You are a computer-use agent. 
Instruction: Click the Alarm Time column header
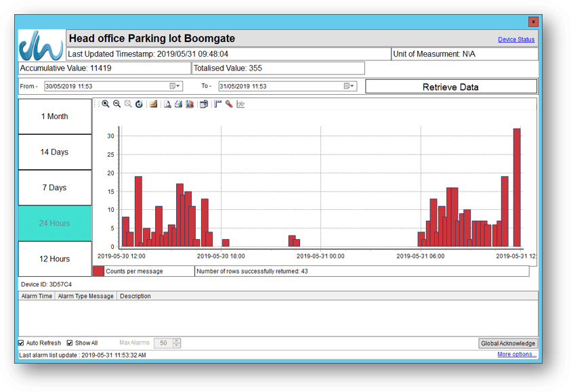(x=37, y=296)
